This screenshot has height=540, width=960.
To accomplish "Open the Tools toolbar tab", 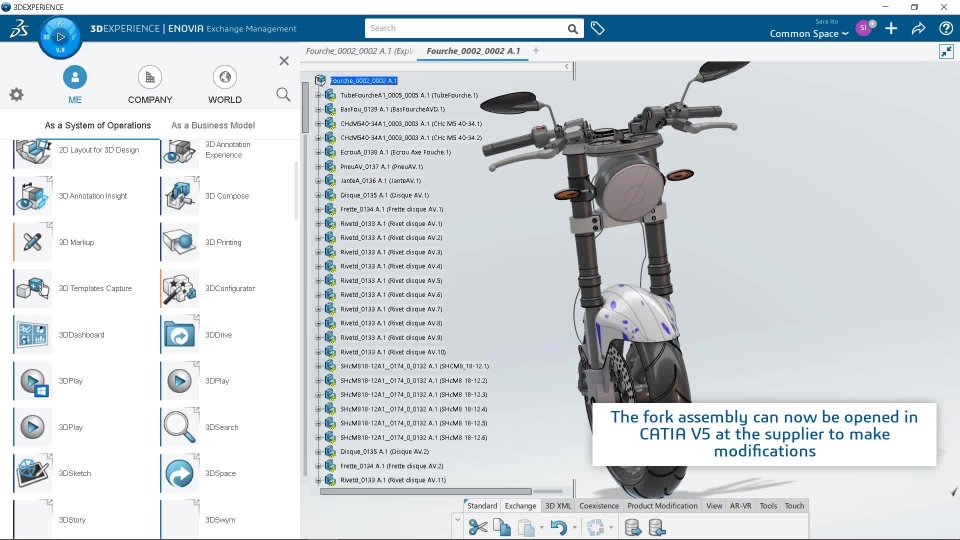I will pyautogui.click(x=768, y=506).
